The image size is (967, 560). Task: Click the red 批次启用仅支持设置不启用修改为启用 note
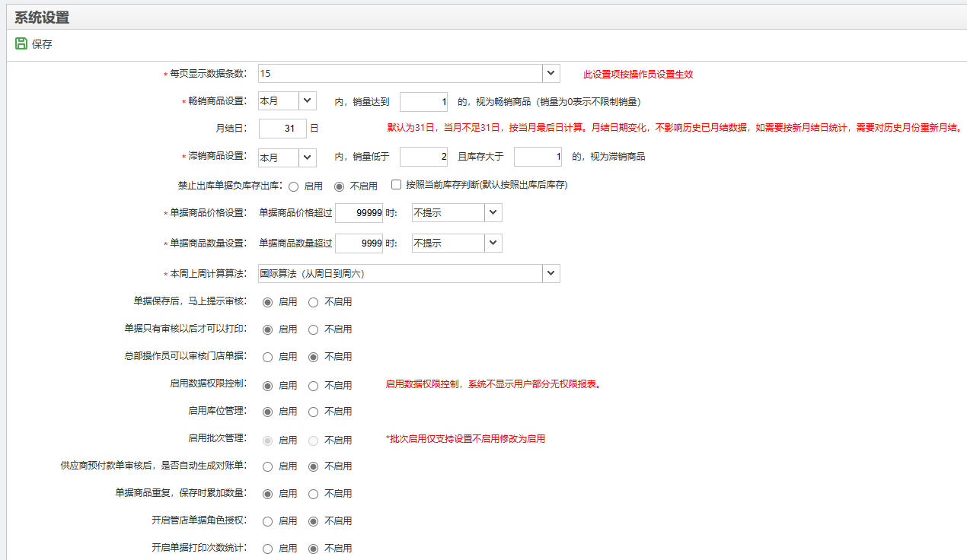coord(466,439)
